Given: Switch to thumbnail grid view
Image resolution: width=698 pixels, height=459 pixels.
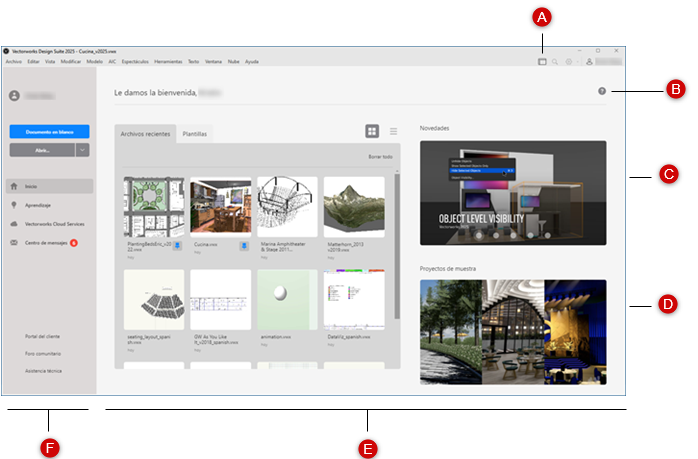Looking at the screenshot, I should tap(372, 131).
